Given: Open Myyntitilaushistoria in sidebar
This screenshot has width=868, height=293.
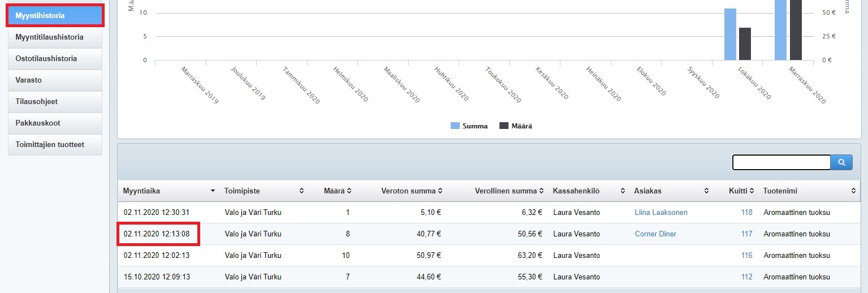Looking at the screenshot, I should coord(55,37).
